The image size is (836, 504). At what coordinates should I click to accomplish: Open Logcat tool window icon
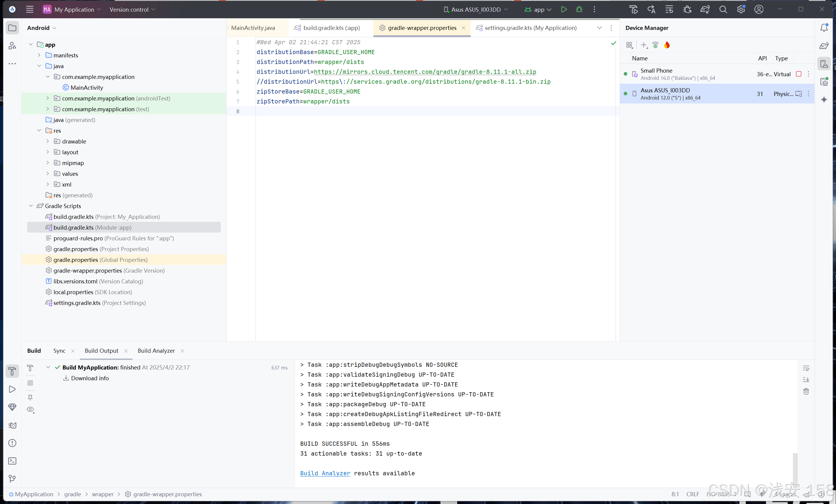[12, 425]
